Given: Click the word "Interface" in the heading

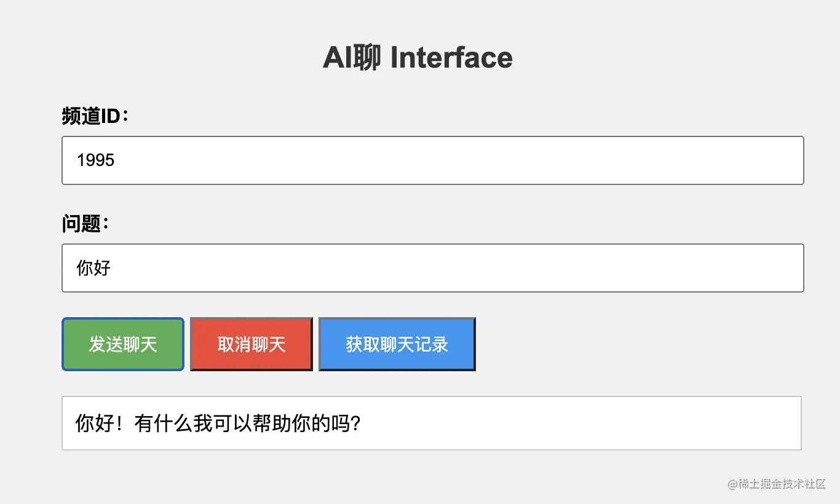Looking at the screenshot, I should 451,58.
